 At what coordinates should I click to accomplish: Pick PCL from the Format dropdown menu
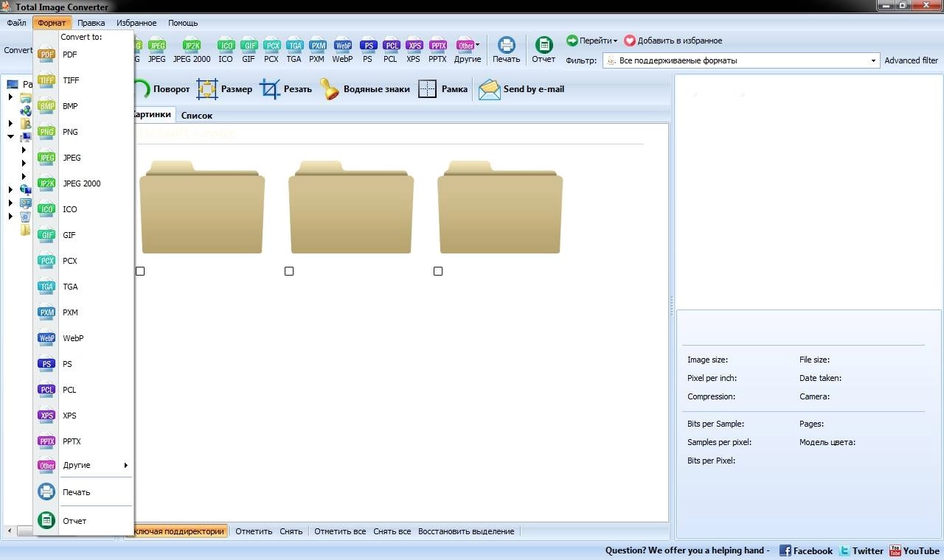83,390
